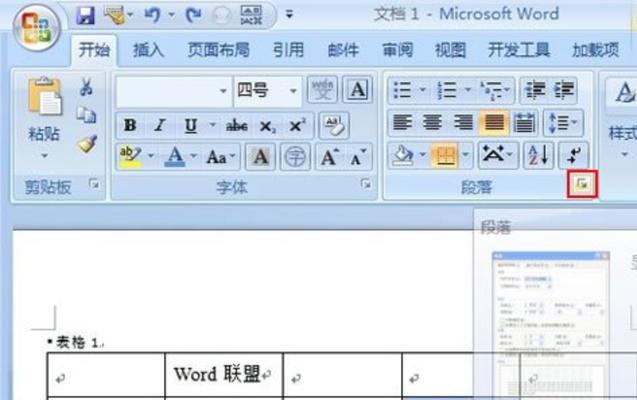Image resolution: width=637 pixels, height=400 pixels.
Task: Open the undo history dropdown arrow
Action: [x=171, y=15]
